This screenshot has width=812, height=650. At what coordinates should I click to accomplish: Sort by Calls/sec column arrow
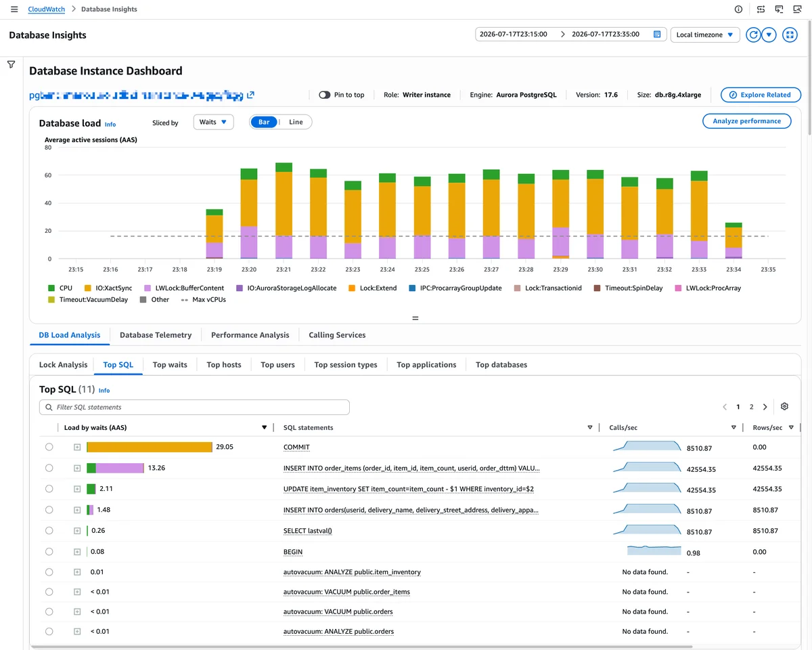[x=734, y=428]
